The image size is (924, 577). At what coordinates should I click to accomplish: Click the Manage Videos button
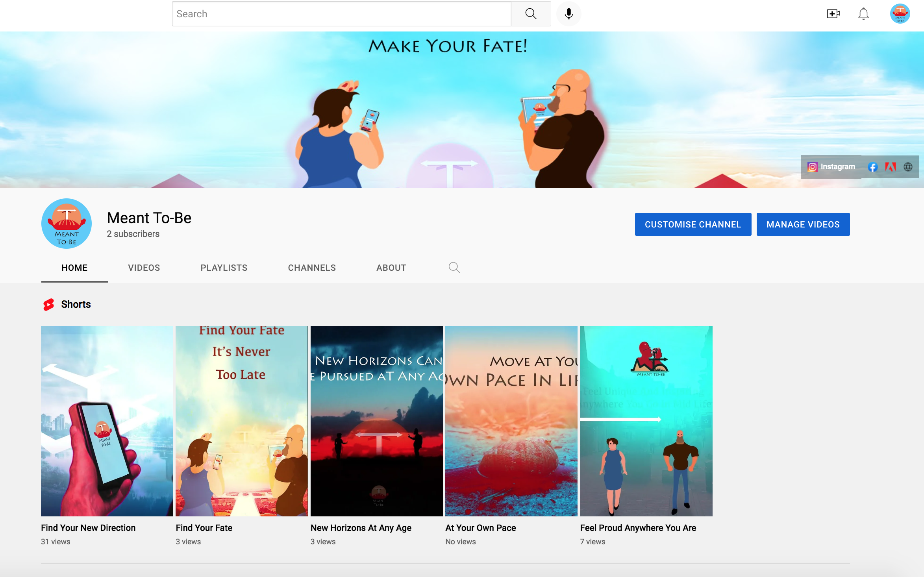pos(803,224)
